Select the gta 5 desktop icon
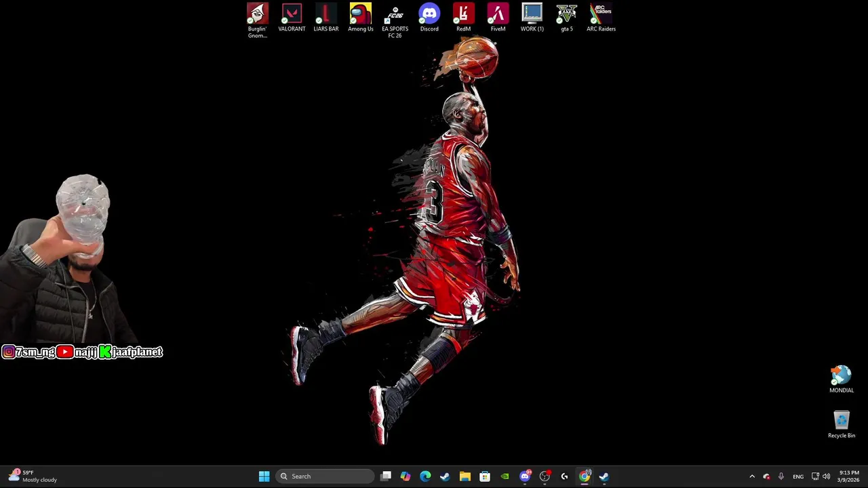The width and height of the screenshot is (868, 488). [x=567, y=18]
